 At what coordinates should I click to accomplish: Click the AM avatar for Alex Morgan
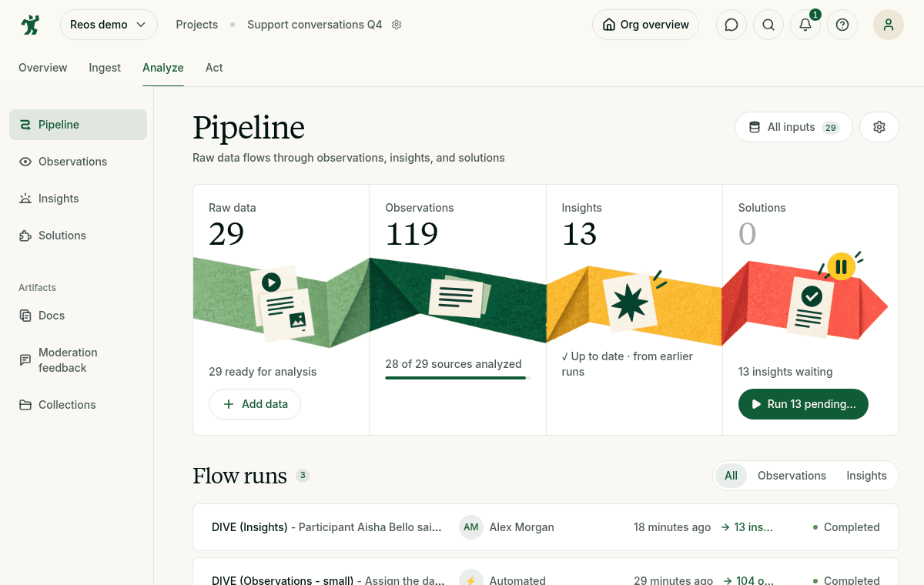click(x=471, y=527)
